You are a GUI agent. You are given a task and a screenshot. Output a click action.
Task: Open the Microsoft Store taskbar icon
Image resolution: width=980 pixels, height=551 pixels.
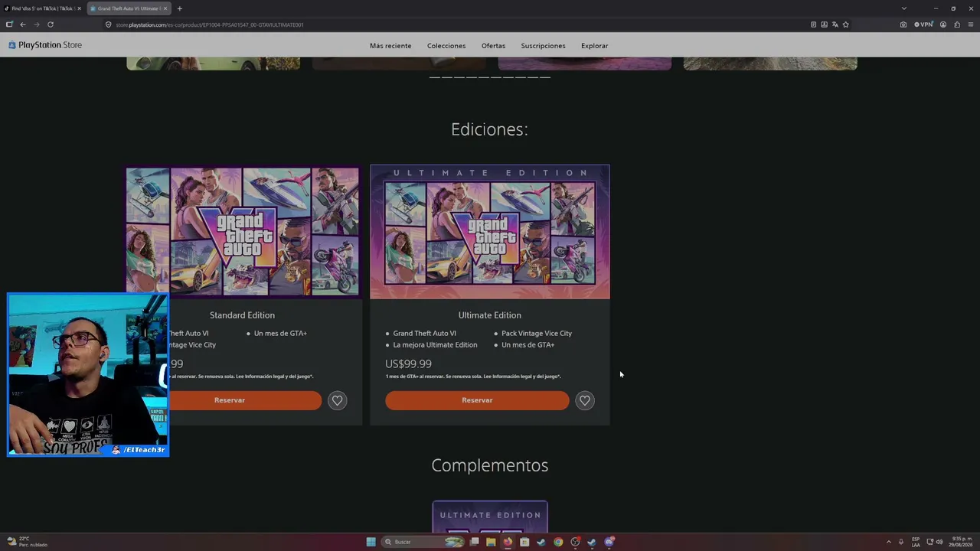pos(524,542)
